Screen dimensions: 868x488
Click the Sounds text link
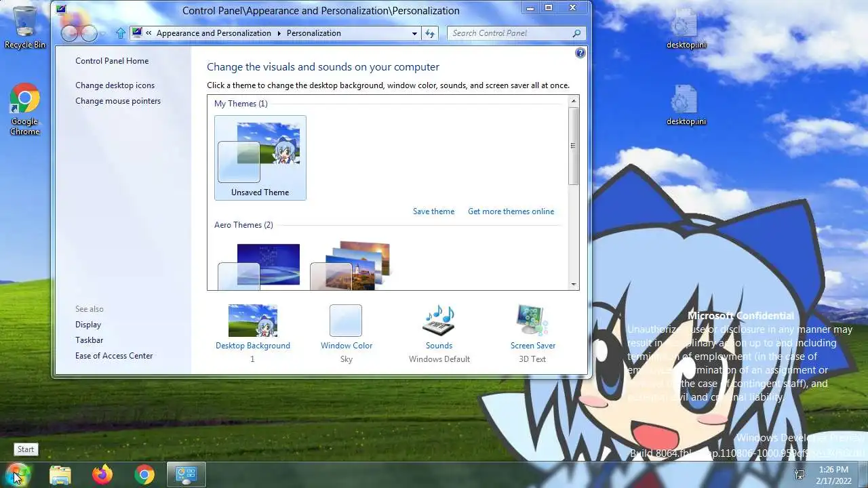(439, 345)
